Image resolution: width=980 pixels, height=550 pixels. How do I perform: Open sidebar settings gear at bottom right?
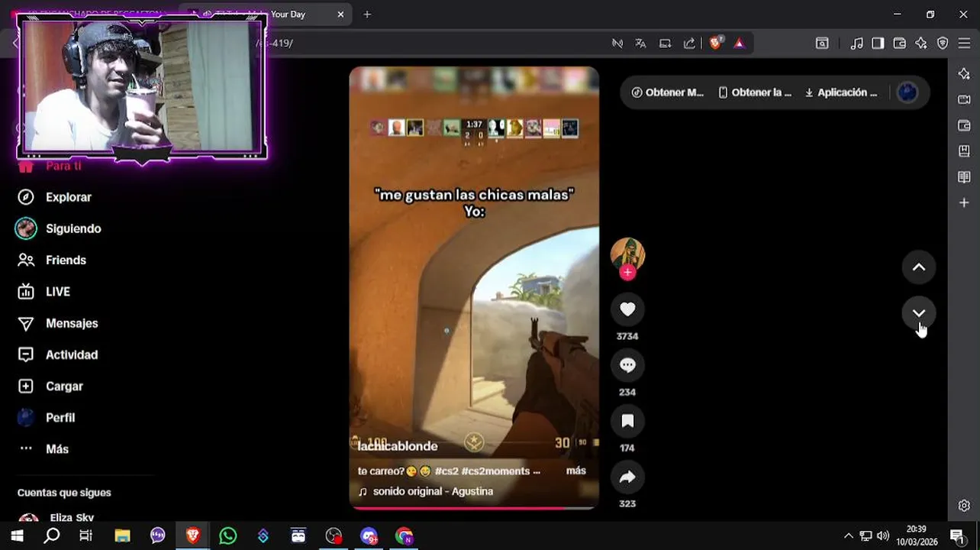(964, 506)
